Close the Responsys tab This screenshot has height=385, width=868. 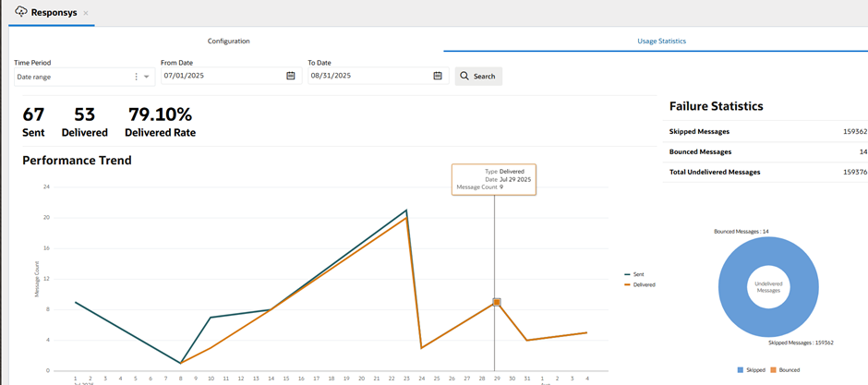85,12
